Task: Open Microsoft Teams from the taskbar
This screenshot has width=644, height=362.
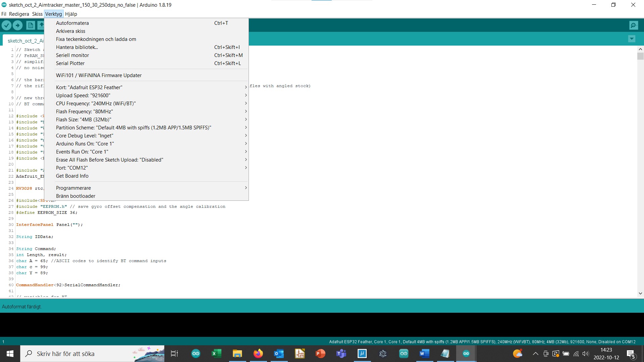Action: click(341, 353)
